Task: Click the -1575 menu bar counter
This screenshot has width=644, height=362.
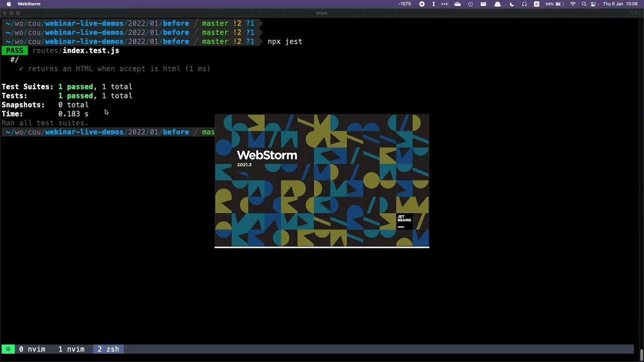Action: click(405, 4)
